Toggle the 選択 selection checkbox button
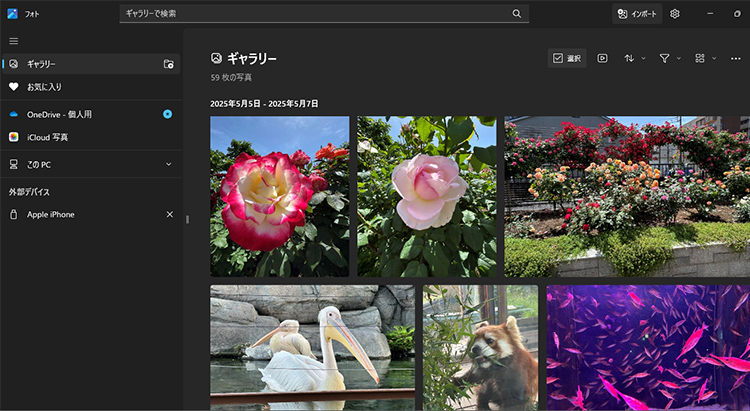This screenshot has width=750, height=411. 567,58
